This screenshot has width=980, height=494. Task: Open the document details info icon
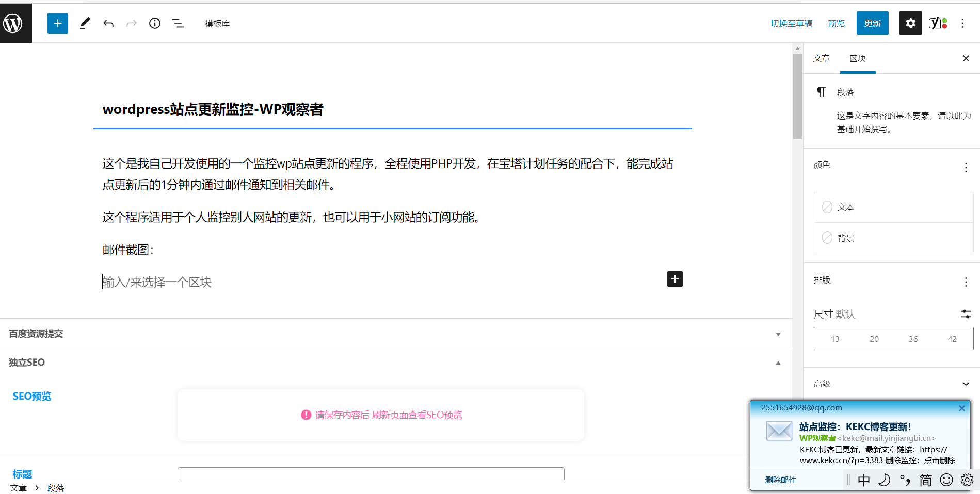pos(155,23)
